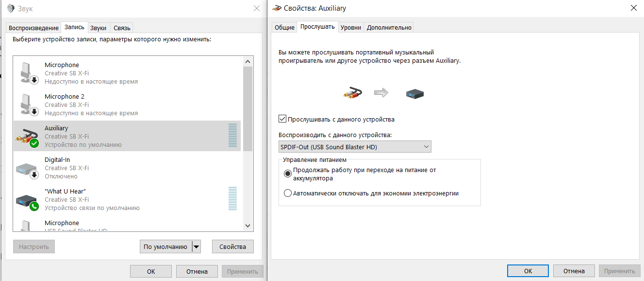This screenshot has width=644, height=281.
Task: Click the "Воспроизводить с данного устройства" label
Action: pos(335,135)
